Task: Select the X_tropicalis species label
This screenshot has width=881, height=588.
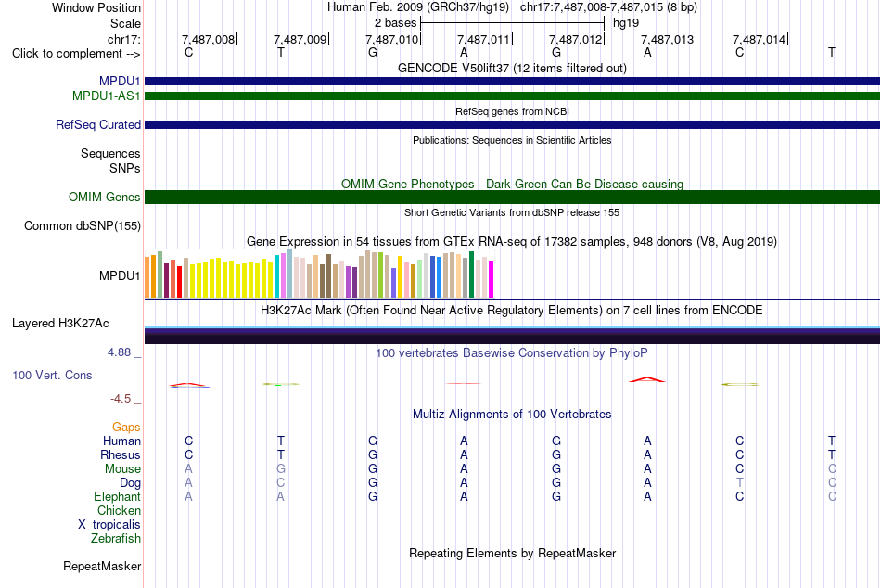Action: (x=109, y=525)
